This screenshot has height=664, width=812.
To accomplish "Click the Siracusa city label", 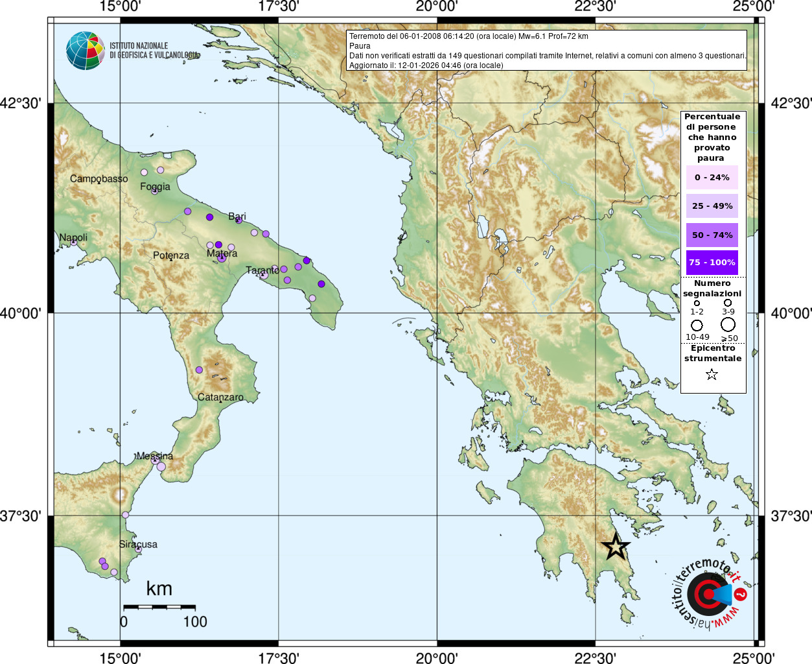I will tap(138, 544).
